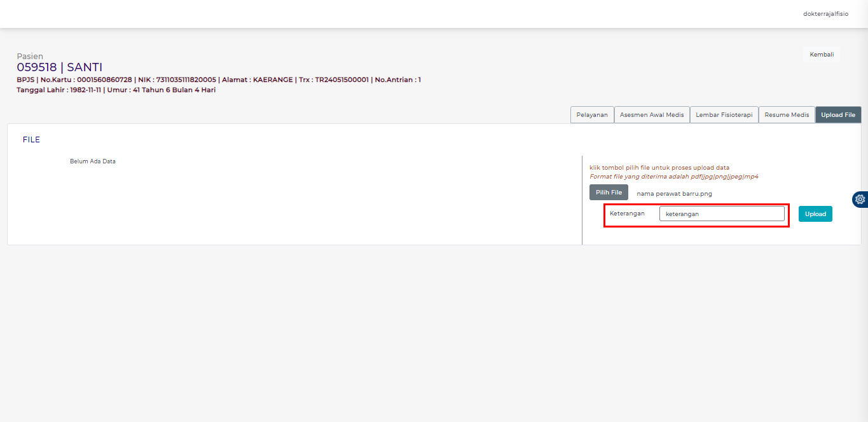Click the accepted file format note
Image resolution: width=868 pixels, height=422 pixels.
pos(673,177)
